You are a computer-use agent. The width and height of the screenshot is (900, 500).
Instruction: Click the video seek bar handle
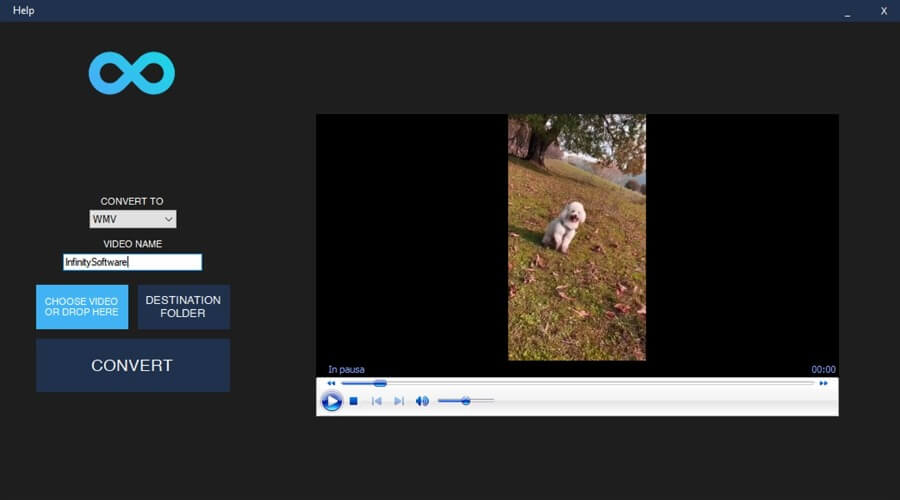point(380,383)
